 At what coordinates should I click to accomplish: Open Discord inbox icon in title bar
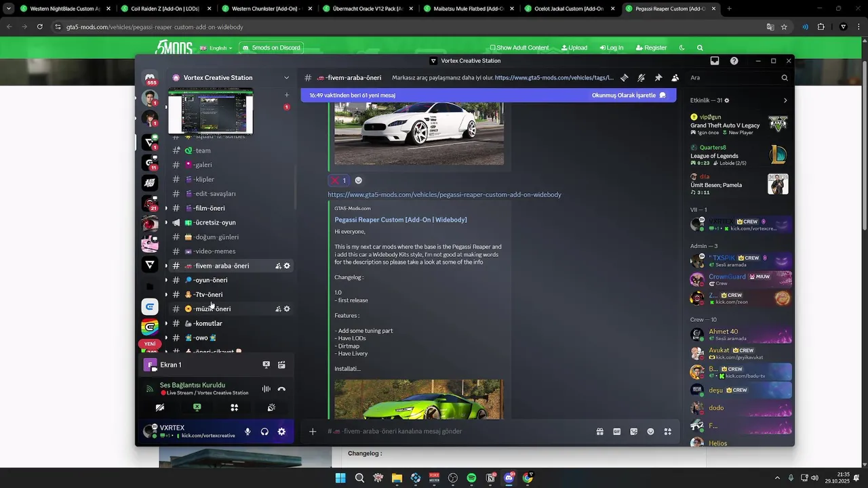coord(715,61)
